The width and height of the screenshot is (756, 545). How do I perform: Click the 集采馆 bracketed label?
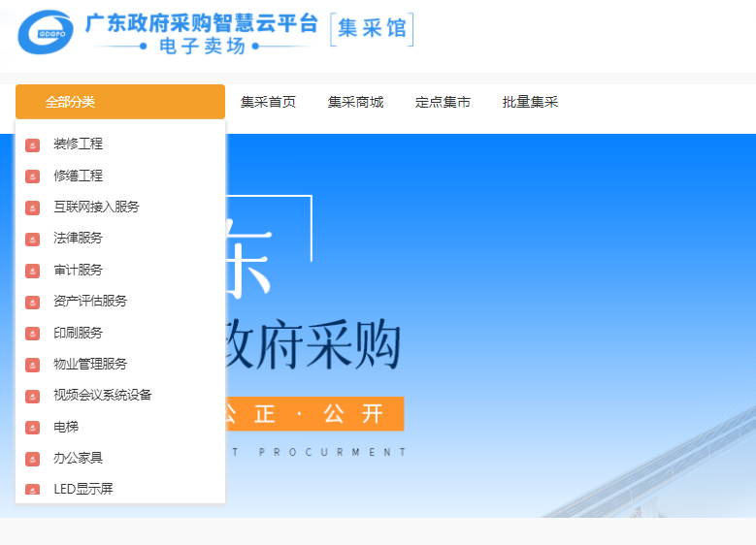[x=372, y=29]
